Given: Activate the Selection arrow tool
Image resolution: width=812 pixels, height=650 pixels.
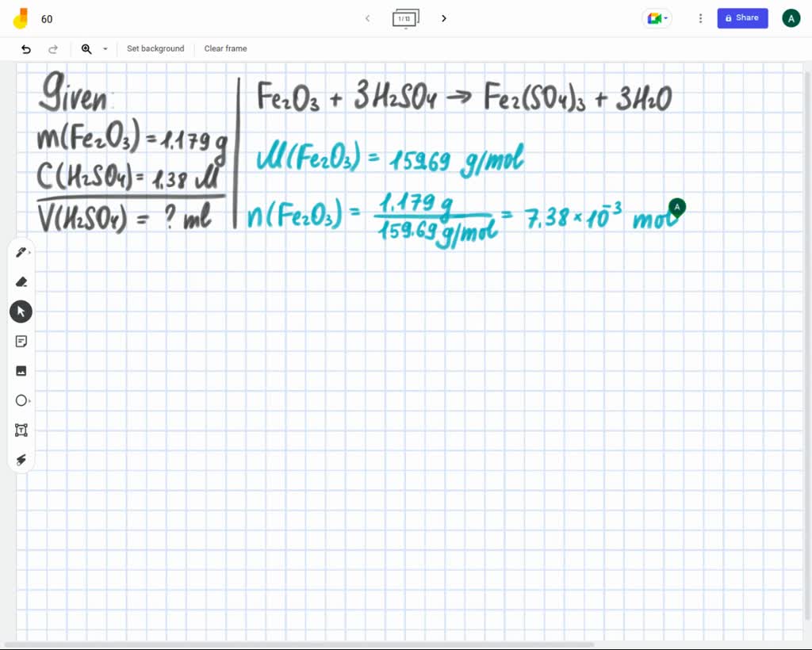Looking at the screenshot, I should 21,311.
